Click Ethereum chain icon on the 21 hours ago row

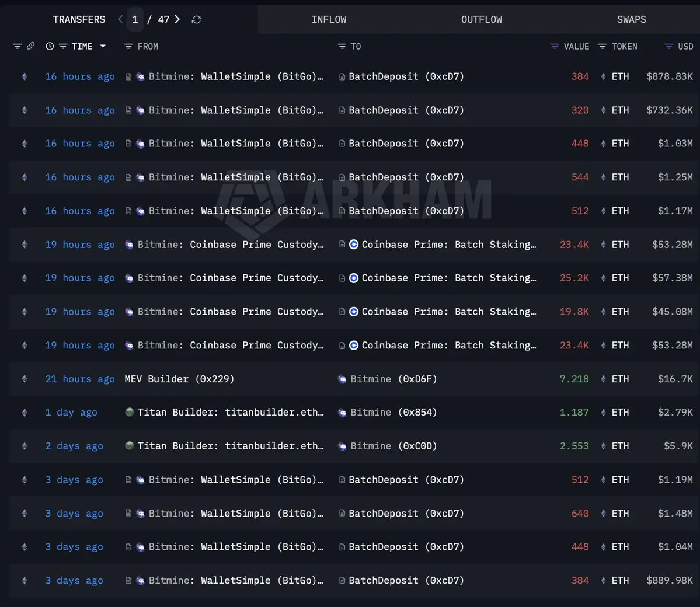point(25,379)
